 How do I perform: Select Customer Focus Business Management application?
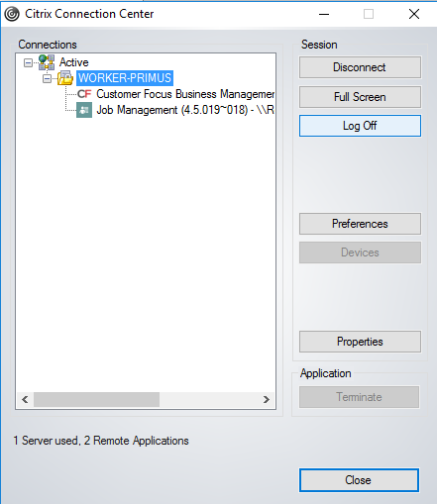[x=185, y=94]
